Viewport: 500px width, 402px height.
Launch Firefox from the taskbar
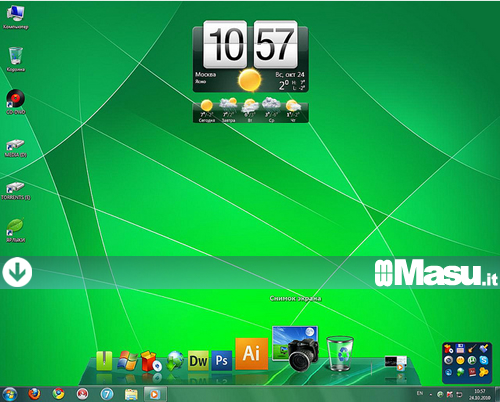pos(34,394)
